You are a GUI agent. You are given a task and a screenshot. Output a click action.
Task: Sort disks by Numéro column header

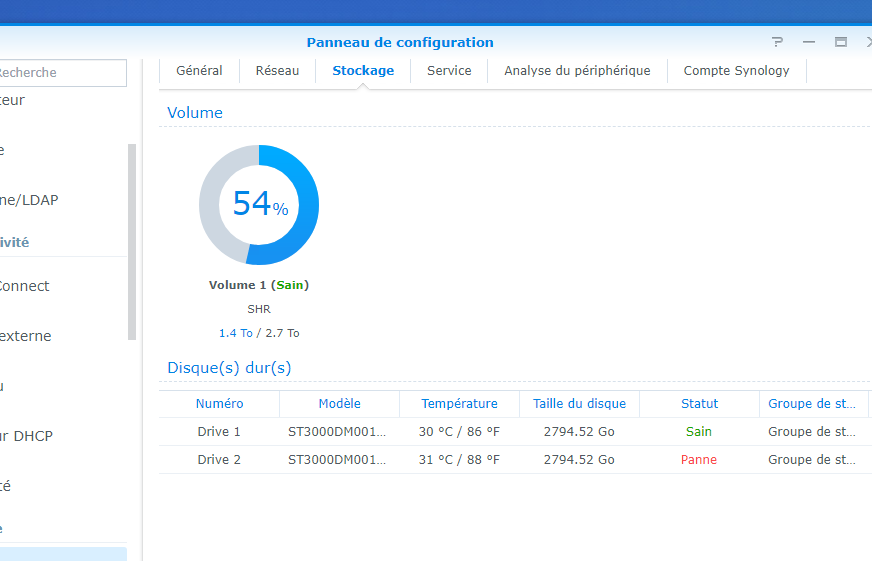point(219,404)
